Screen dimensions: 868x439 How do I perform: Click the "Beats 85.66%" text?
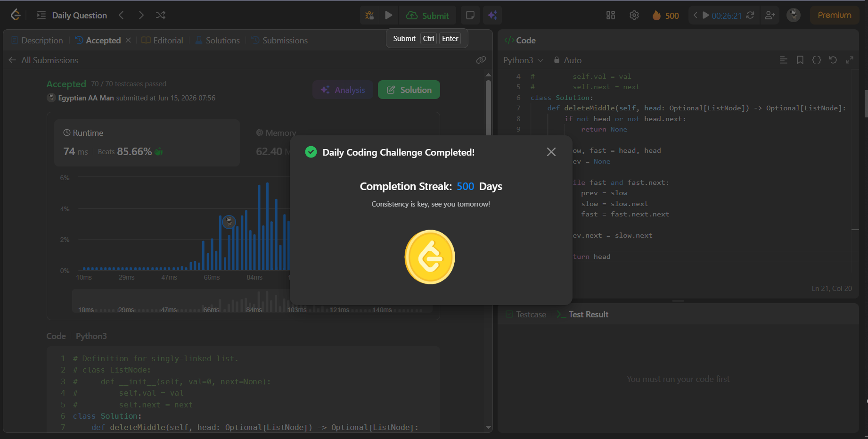[x=125, y=151]
